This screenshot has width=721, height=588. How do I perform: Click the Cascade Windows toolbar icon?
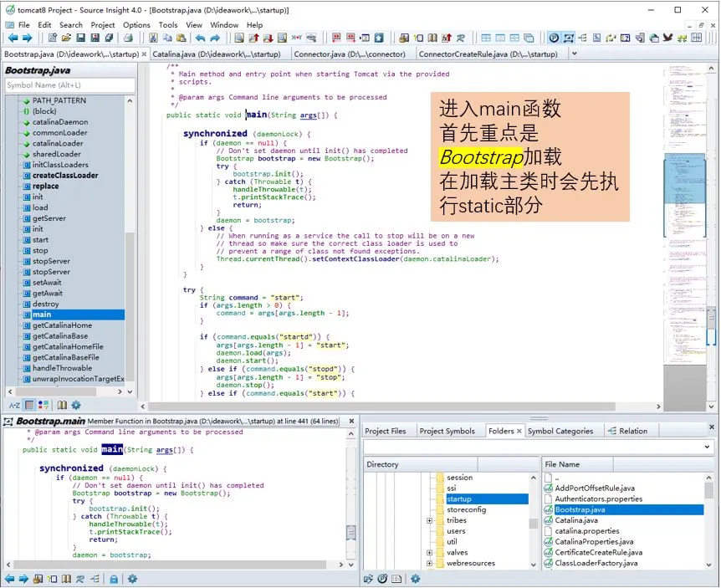pos(529,38)
